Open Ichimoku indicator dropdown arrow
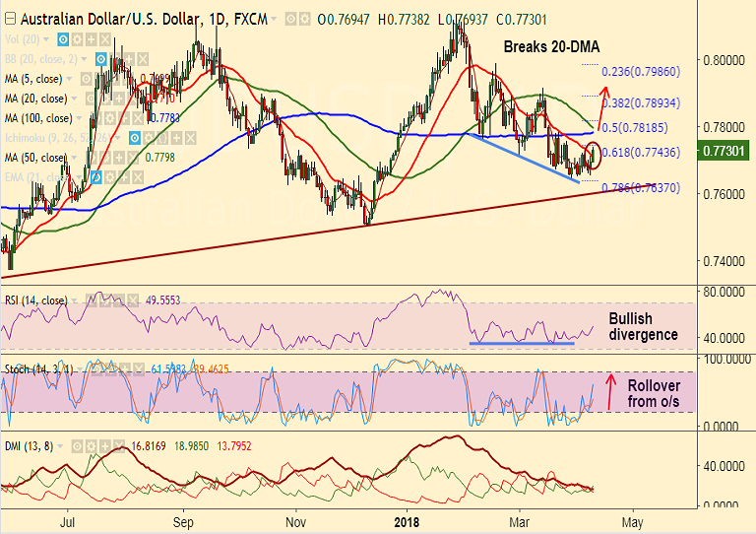 (x=118, y=138)
